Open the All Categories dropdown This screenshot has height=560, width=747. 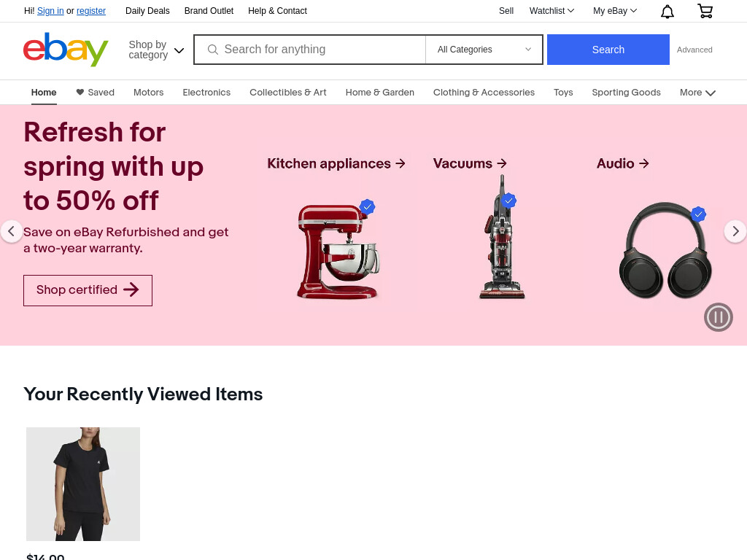click(x=484, y=50)
